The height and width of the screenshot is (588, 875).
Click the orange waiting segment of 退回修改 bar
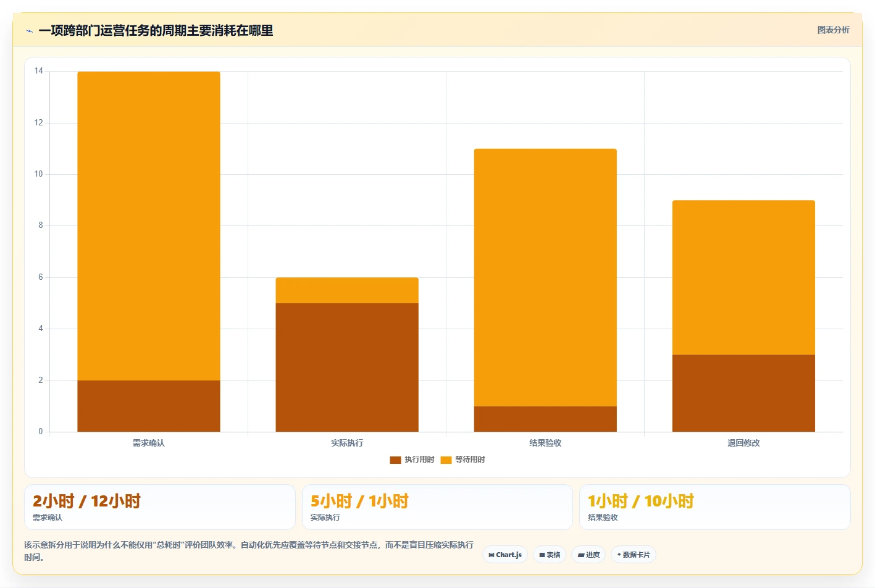pos(743,277)
